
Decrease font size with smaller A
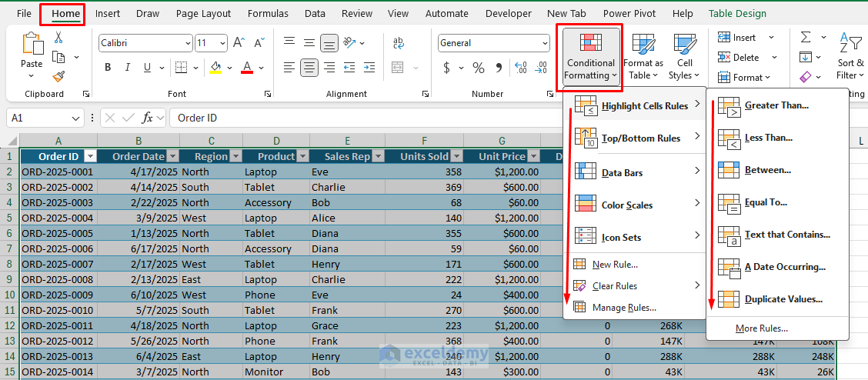pyautogui.click(x=259, y=42)
